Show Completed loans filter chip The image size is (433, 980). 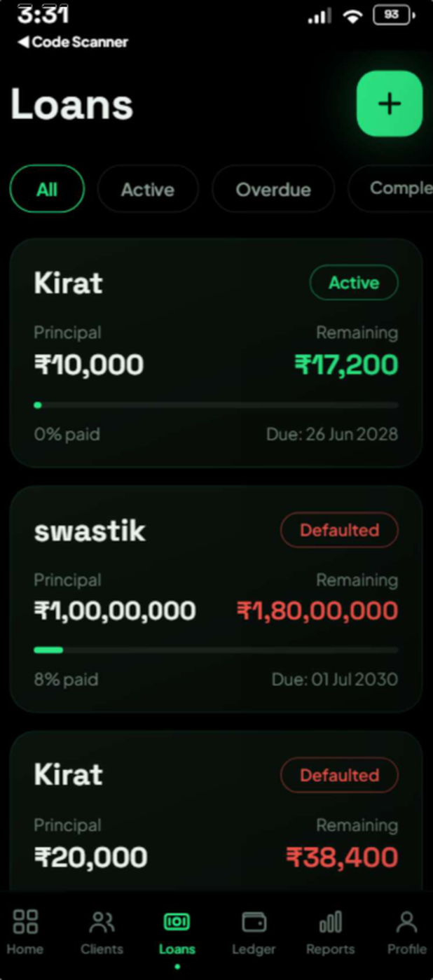[390, 189]
